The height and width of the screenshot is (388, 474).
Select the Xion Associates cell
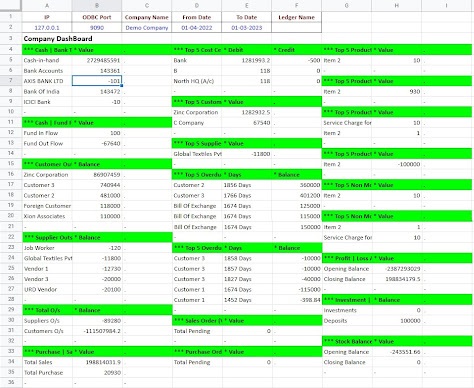click(x=47, y=216)
